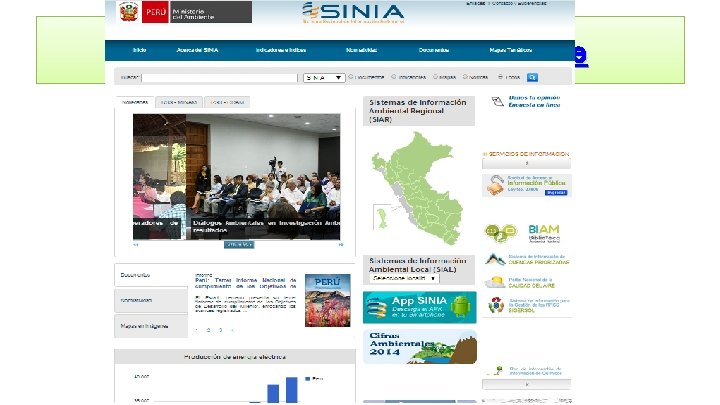Select the Todos search radio button
720x405 pixels.
(x=500, y=77)
